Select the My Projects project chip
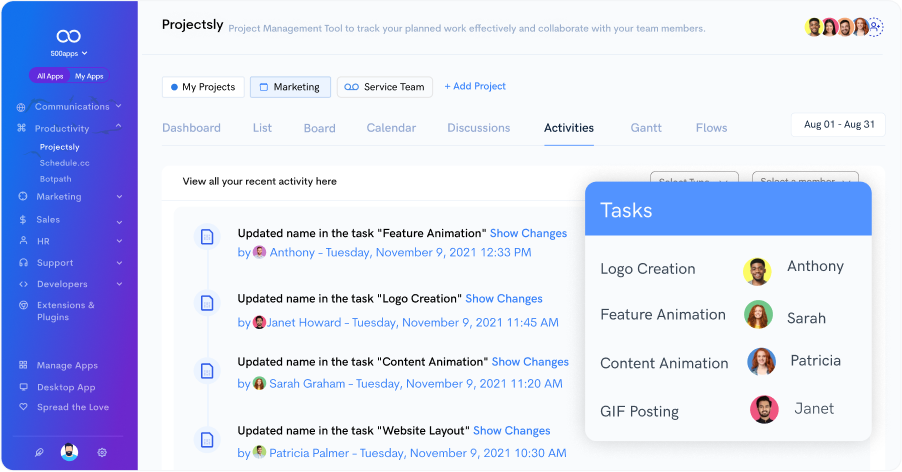 pos(203,87)
